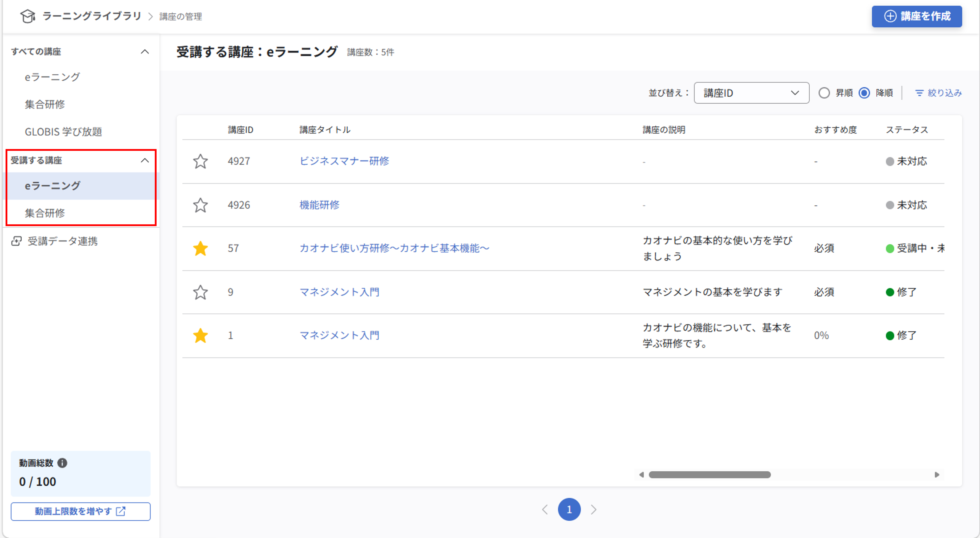
Task: Click 講座の管理 breadcrumb text
Action: coord(181,16)
